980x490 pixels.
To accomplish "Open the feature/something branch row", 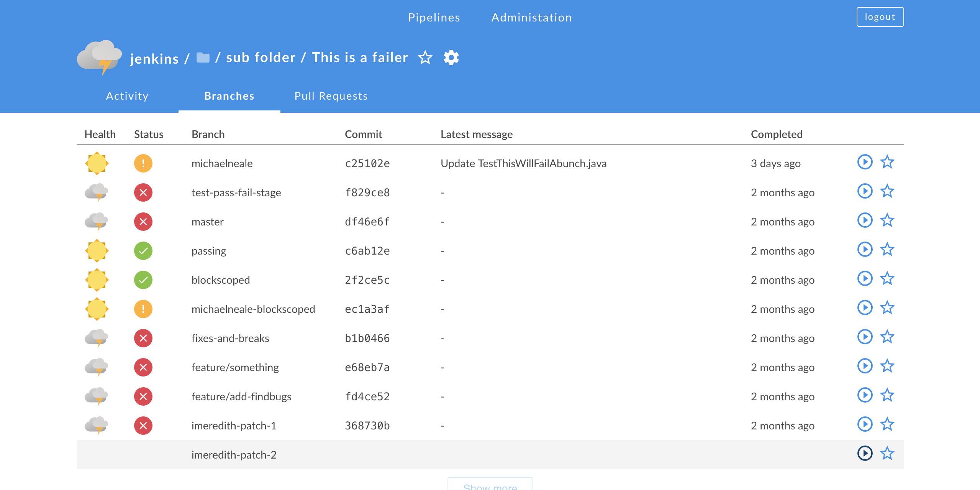I will coord(235,367).
